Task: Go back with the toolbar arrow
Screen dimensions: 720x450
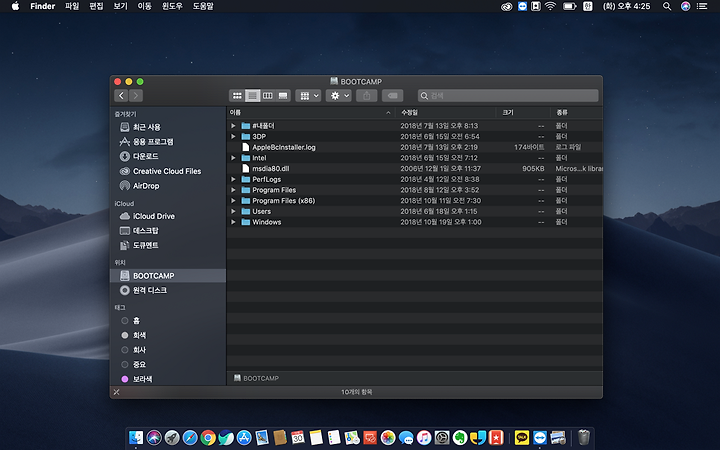Action: click(x=121, y=96)
